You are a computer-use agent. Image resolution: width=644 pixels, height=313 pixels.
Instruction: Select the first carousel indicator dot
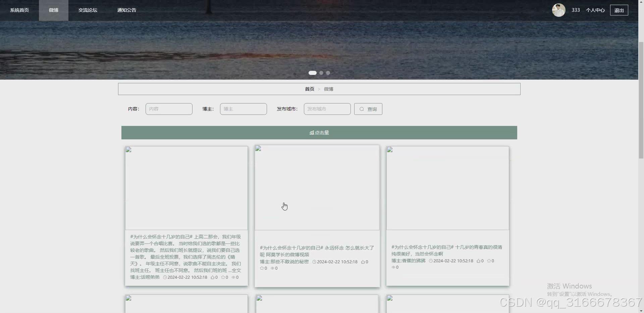(313, 73)
